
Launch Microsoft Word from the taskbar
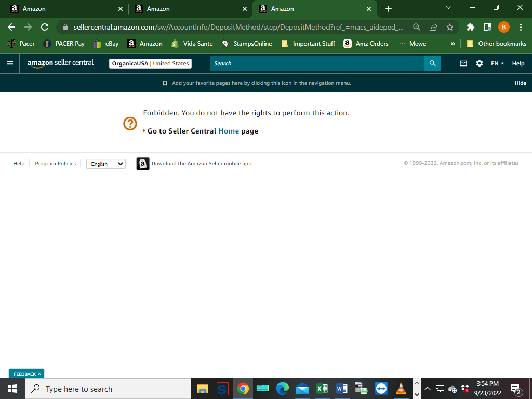(341, 389)
